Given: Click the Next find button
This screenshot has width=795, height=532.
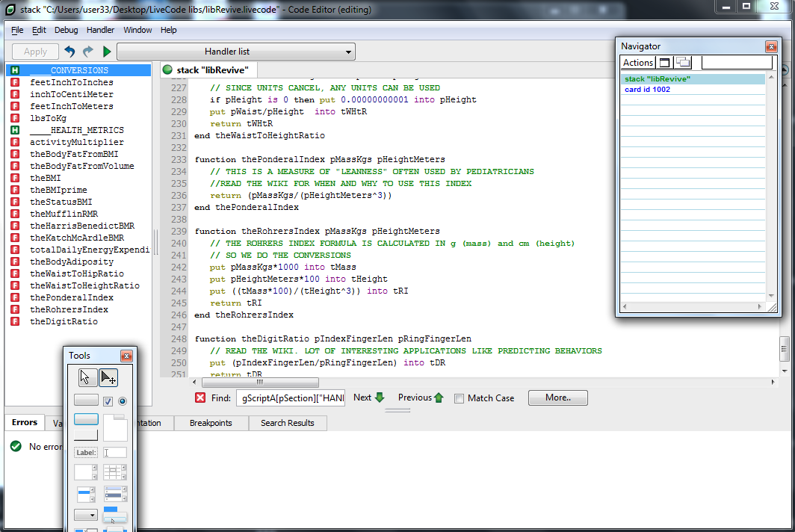Looking at the screenshot, I should coord(369,398).
